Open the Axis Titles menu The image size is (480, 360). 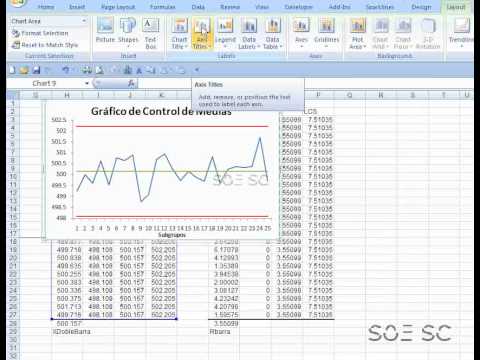click(202, 34)
